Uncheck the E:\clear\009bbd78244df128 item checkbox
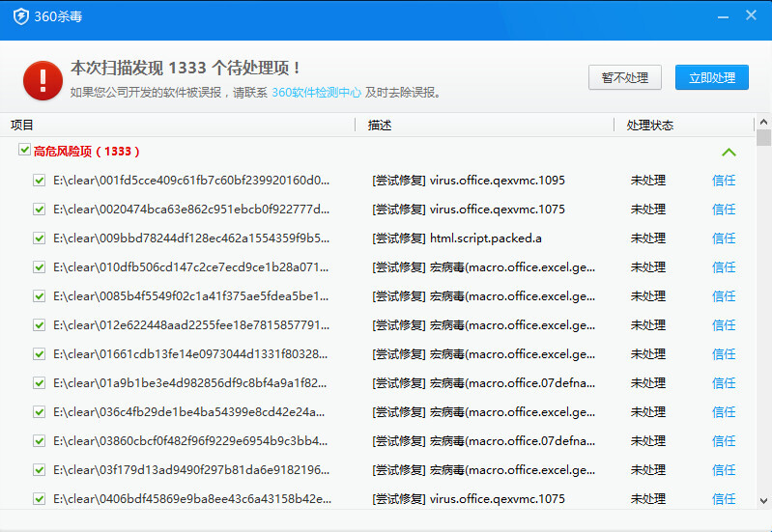The width and height of the screenshot is (772, 532). 40,238
